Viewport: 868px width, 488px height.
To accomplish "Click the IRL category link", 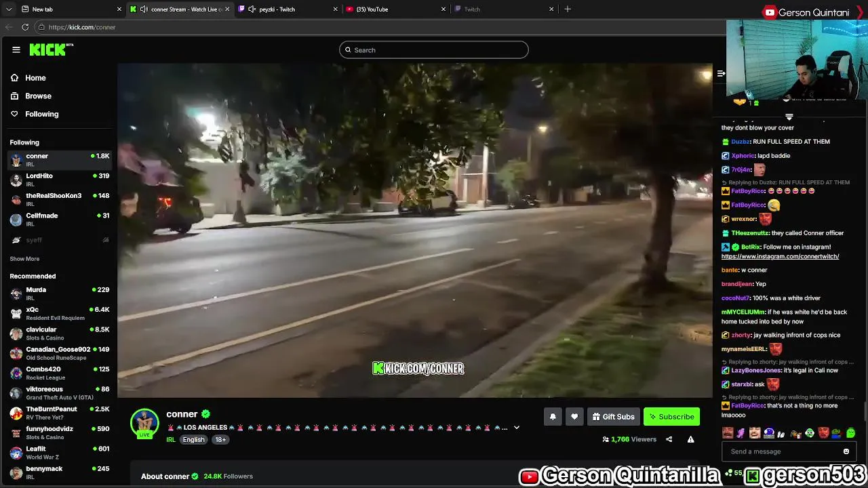I will tap(171, 440).
